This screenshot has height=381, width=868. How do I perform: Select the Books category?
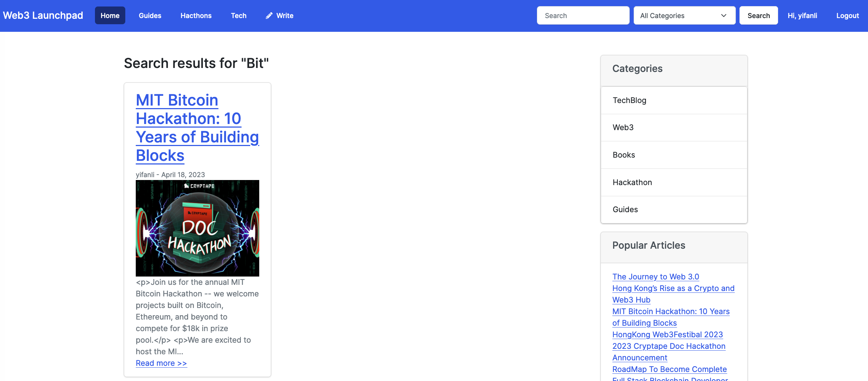coord(674,155)
